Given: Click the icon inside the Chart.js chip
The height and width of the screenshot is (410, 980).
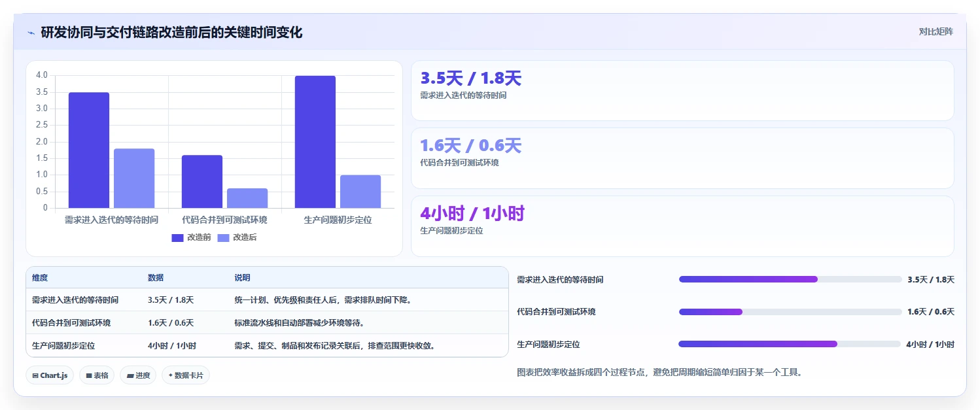Looking at the screenshot, I should tap(35, 375).
